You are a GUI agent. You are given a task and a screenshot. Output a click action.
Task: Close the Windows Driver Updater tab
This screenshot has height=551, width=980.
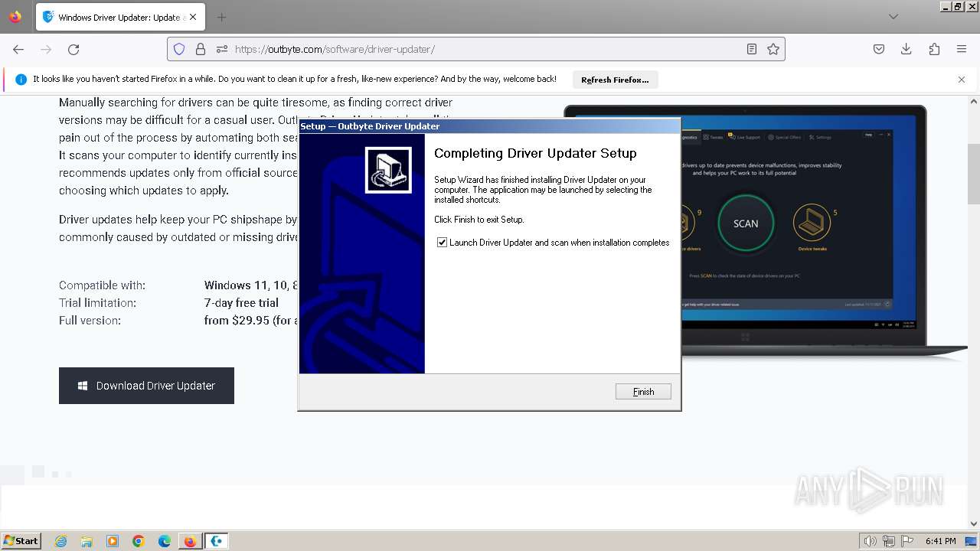click(x=193, y=17)
